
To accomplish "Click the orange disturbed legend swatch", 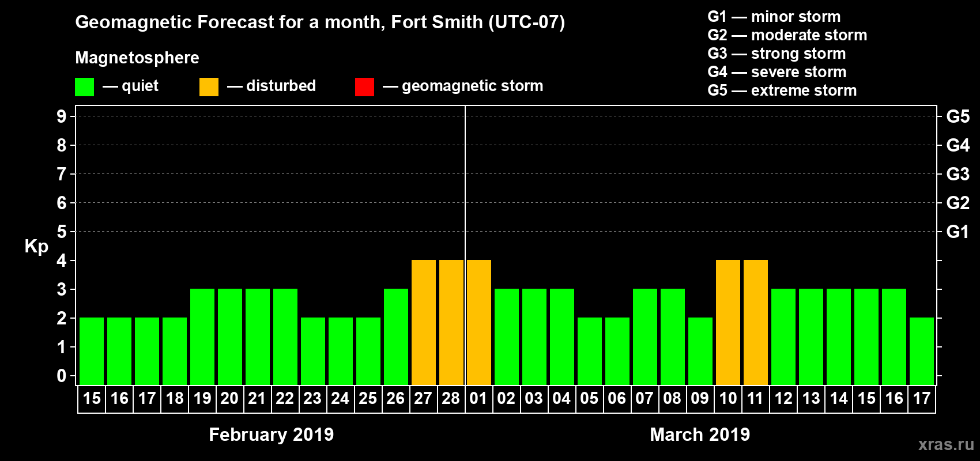I will (x=209, y=87).
